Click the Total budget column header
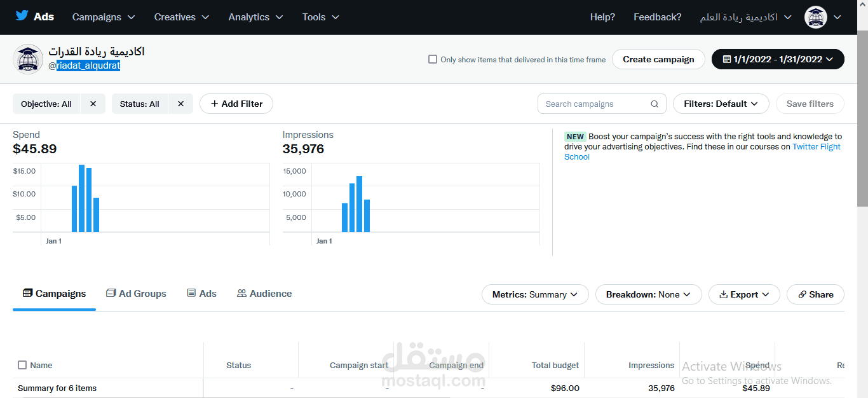Viewport: 868px width, 398px height. pyautogui.click(x=555, y=366)
